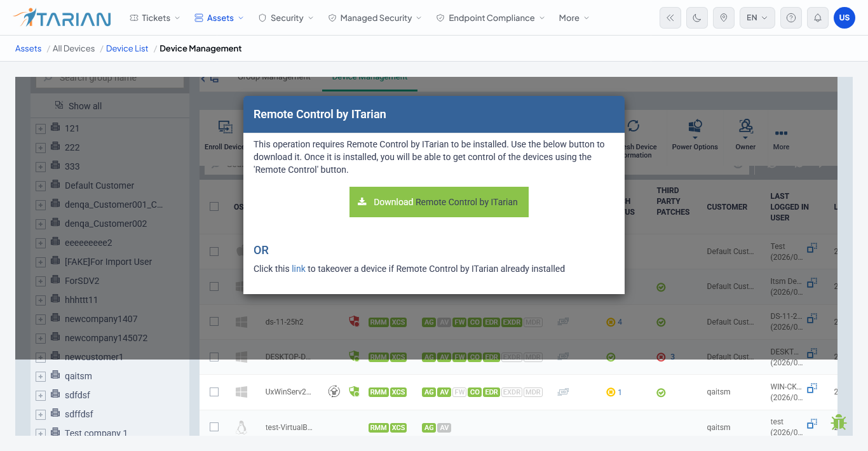868x451 pixels.
Task: Open the Managed Security menu
Action: click(x=375, y=18)
